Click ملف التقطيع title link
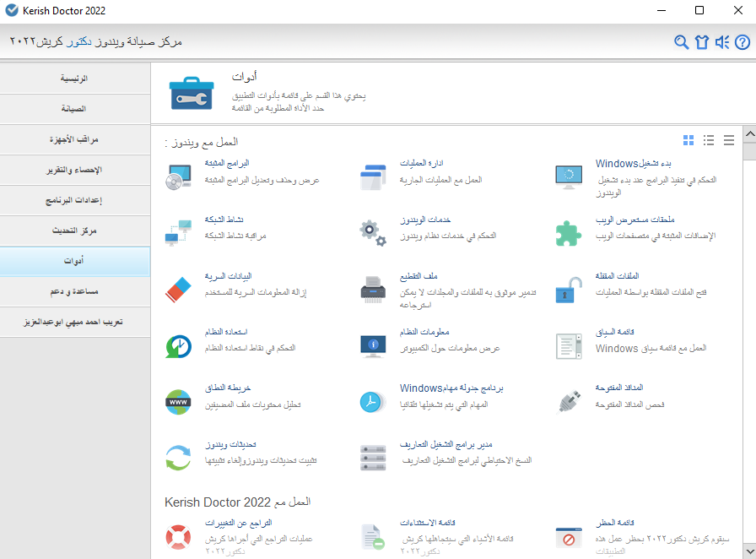756x559 pixels. [x=418, y=276]
